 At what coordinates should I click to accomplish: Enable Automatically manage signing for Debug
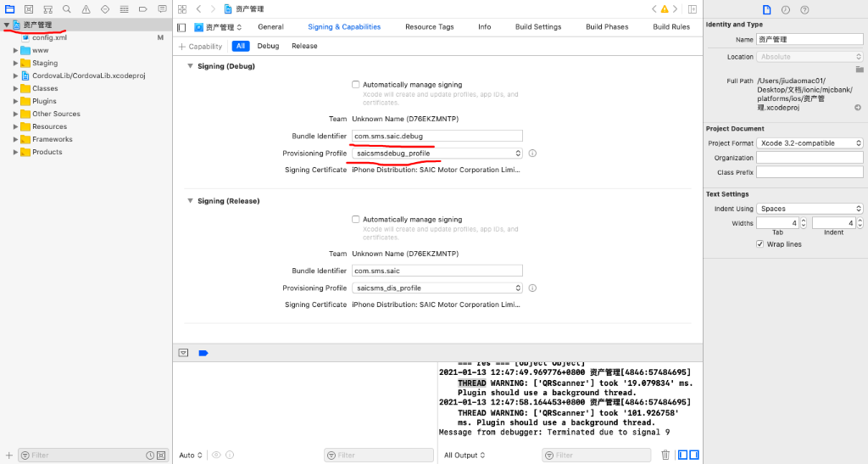point(355,85)
